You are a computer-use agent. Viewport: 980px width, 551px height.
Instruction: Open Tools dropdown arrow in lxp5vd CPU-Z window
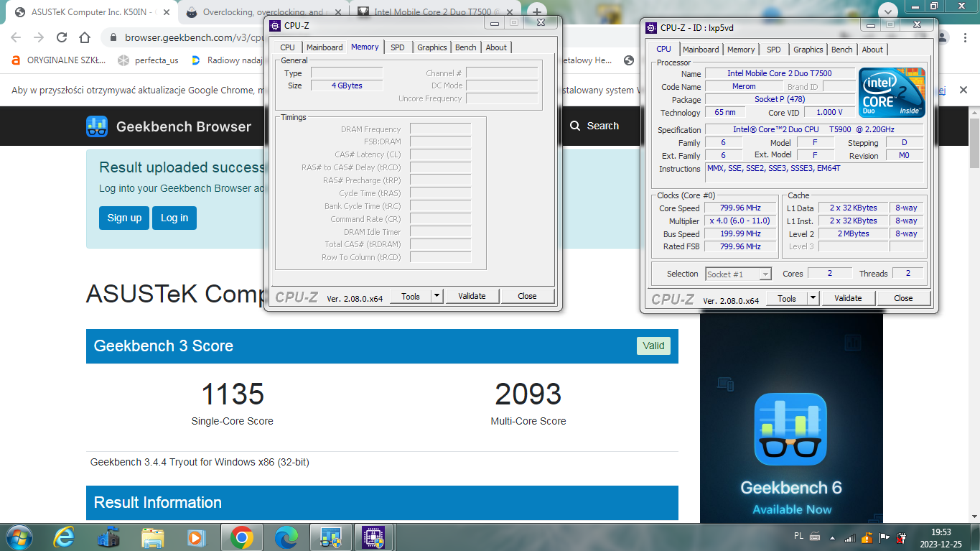813,298
